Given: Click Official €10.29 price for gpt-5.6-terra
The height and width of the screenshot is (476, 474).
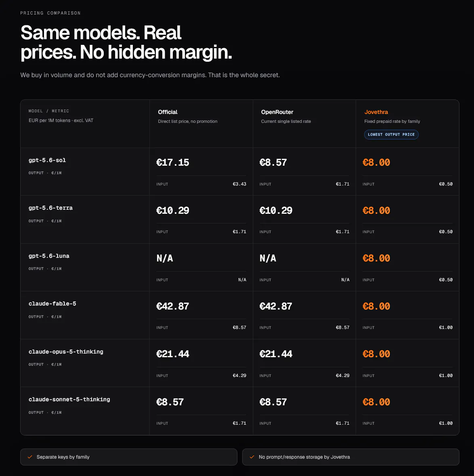Looking at the screenshot, I should (172, 211).
